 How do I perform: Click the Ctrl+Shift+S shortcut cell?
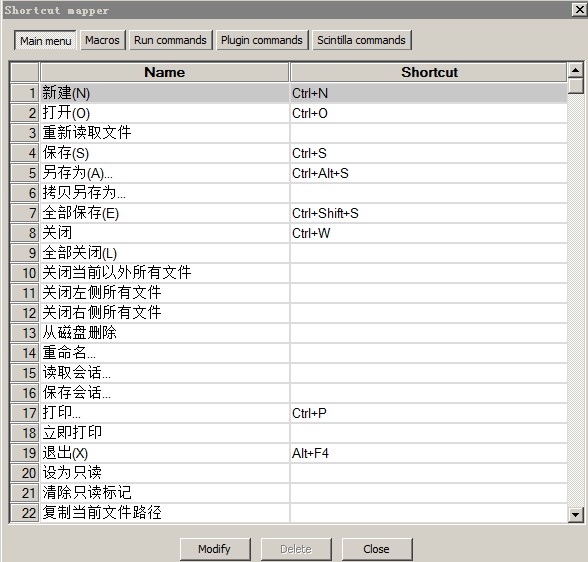point(428,213)
